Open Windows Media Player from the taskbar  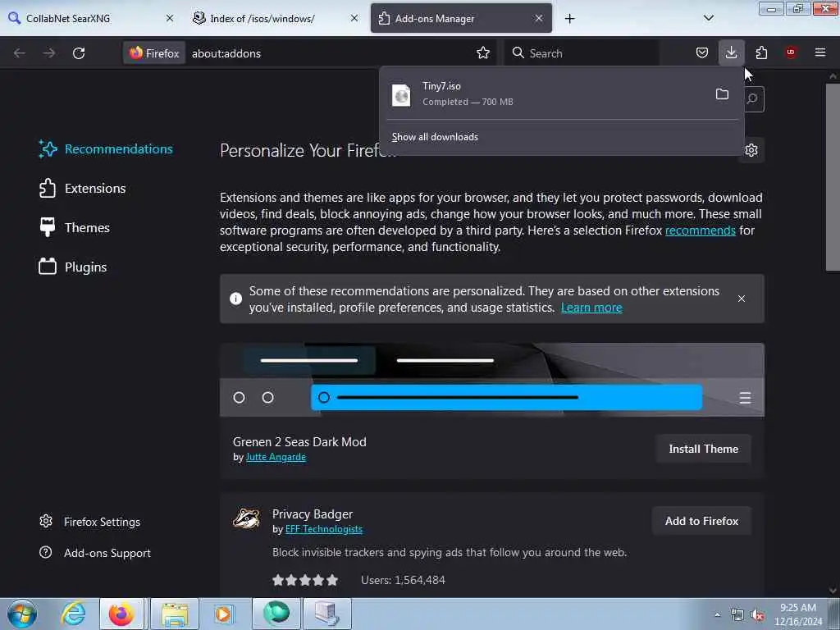click(x=224, y=614)
